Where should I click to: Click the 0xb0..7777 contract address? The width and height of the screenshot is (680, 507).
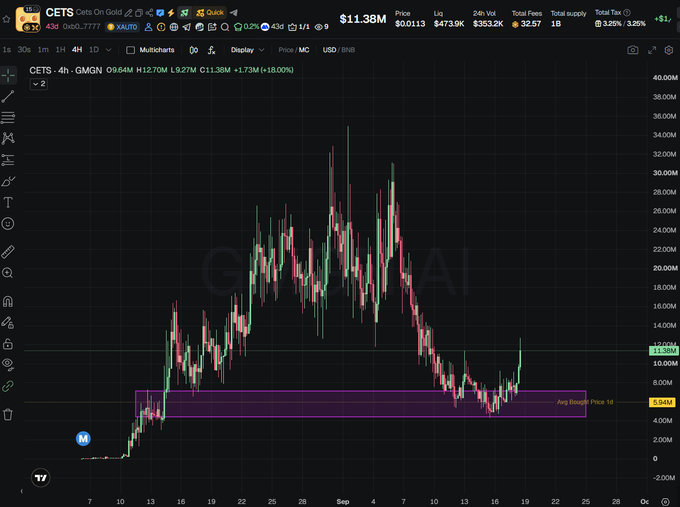(x=81, y=26)
